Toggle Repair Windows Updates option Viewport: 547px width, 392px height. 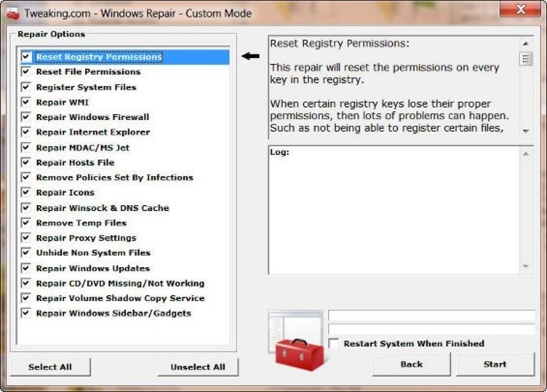click(x=26, y=268)
